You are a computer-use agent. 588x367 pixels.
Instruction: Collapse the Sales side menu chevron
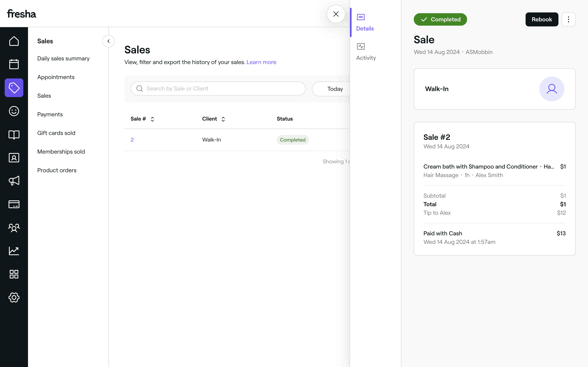108,41
